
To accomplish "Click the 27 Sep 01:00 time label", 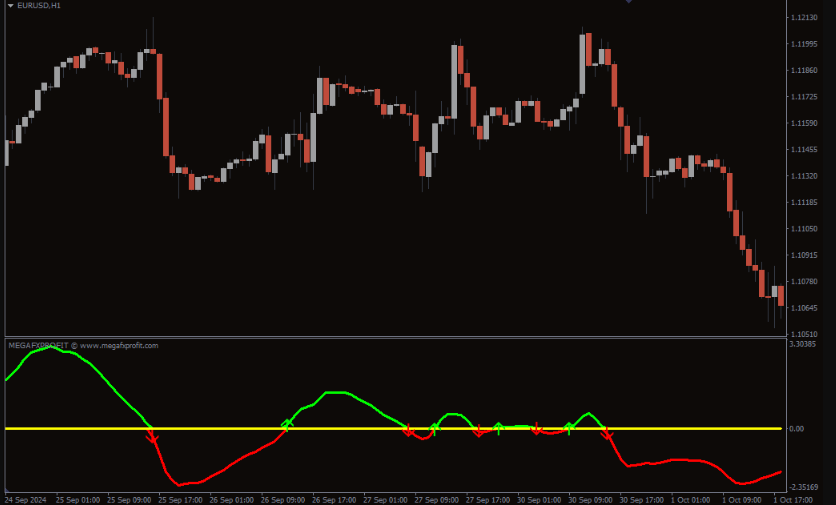I will pos(386,499).
